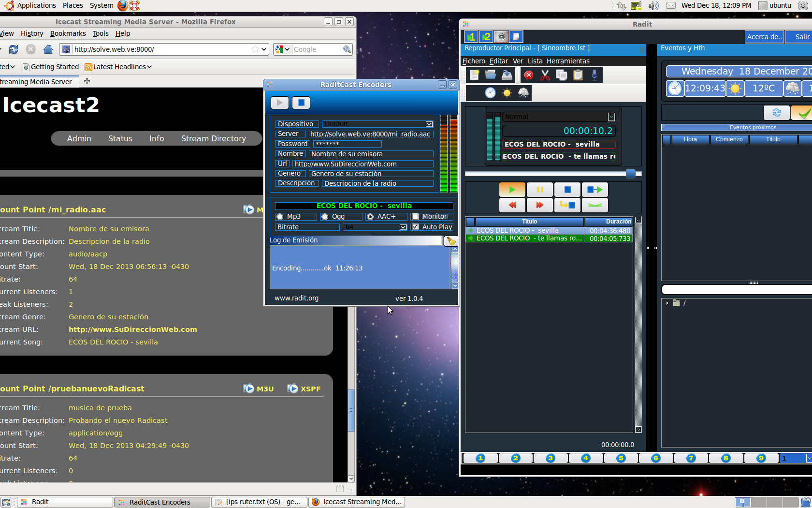Click the Acerca de.. button in Radit
The image size is (812, 508).
[764, 37]
